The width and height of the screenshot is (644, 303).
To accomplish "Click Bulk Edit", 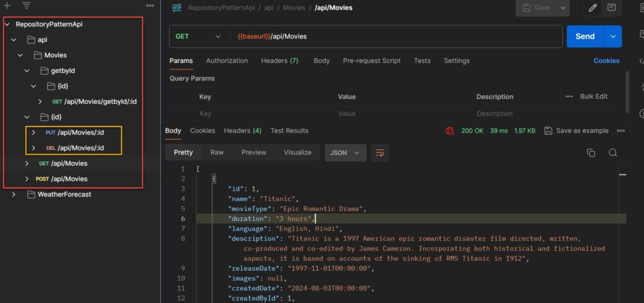I will tap(594, 96).
